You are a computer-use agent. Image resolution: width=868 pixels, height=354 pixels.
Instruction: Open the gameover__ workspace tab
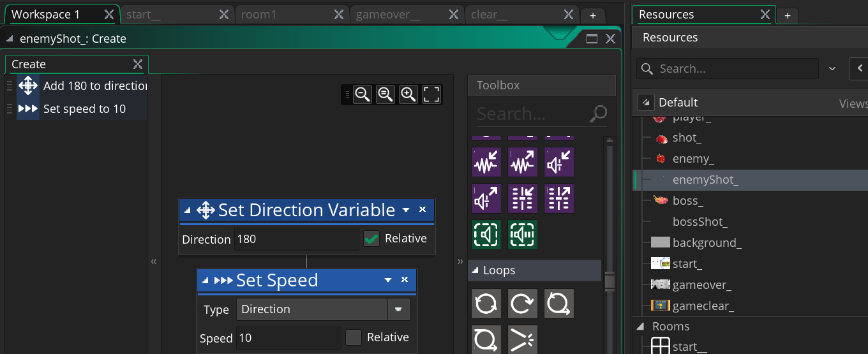pos(387,15)
